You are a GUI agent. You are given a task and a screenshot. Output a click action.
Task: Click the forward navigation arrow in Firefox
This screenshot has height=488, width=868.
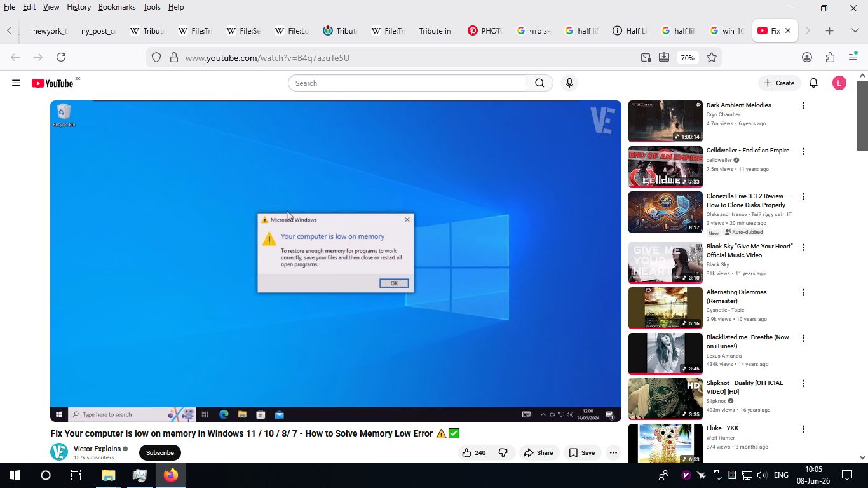pyautogui.click(x=38, y=57)
